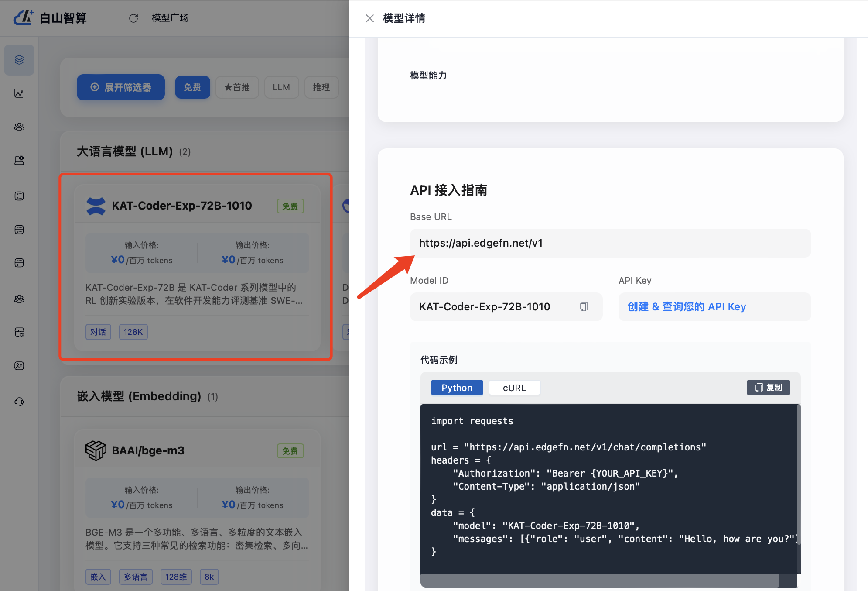Open the line chart statistics icon
The height and width of the screenshot is (591, 868).
click(19, 93)
